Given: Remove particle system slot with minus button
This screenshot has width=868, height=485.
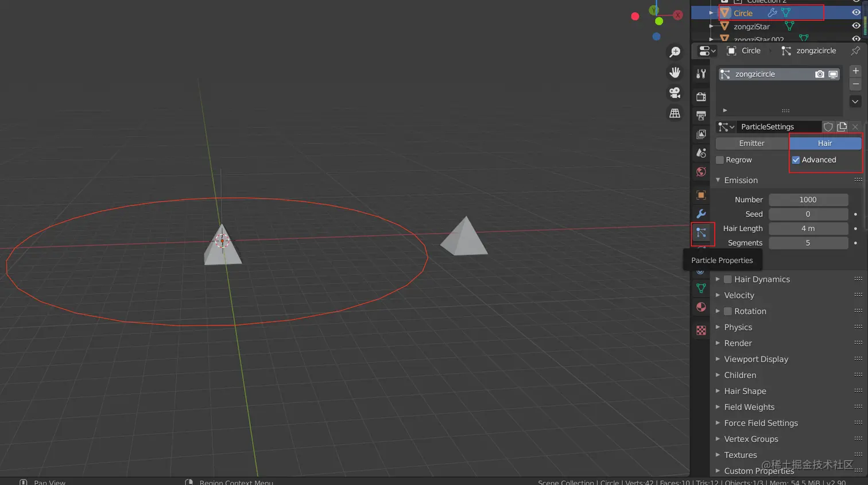Looking at the screenshot, I should (x=855, y=84).
